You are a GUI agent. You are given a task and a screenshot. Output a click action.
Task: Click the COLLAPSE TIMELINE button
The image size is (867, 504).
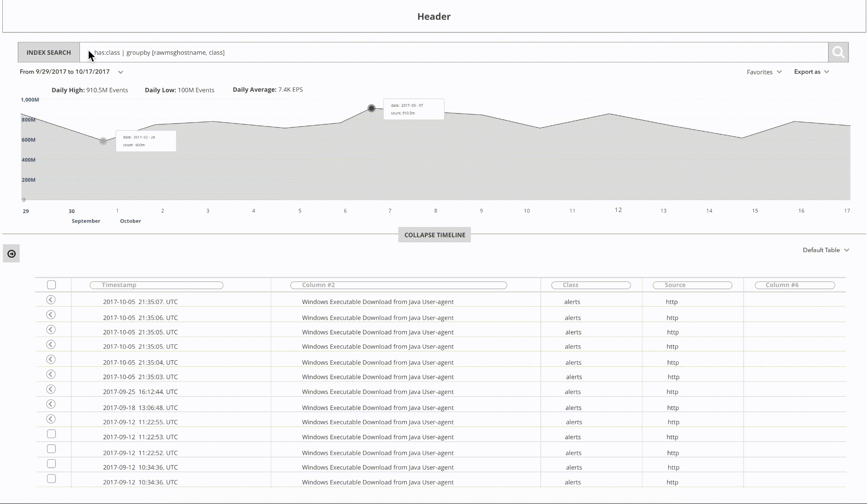point(435,235)
